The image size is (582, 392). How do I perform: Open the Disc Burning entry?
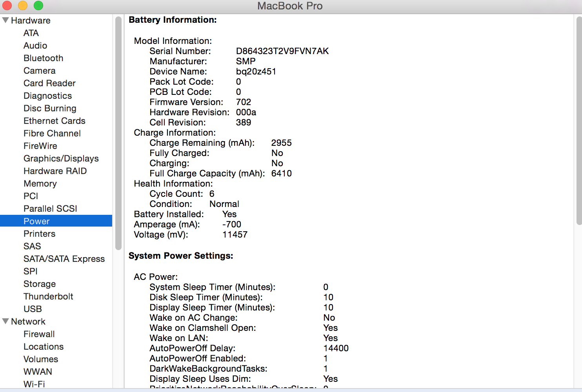[x=50, y=108]
